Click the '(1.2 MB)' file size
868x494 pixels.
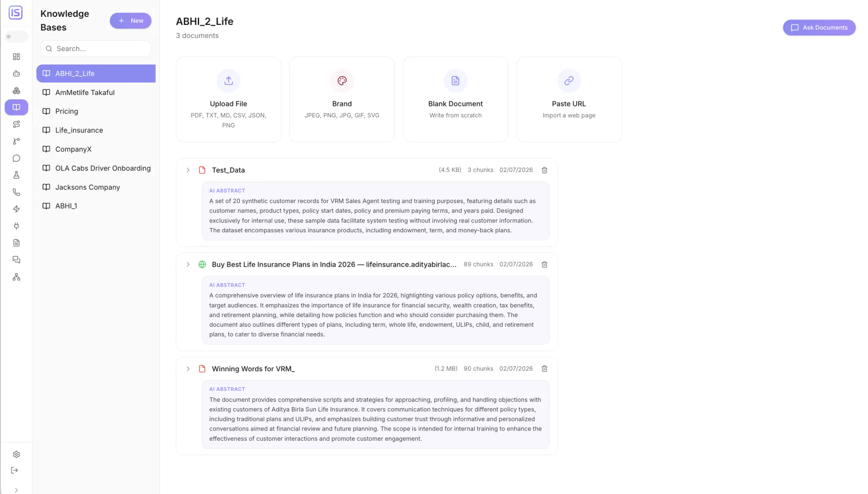pos(446,369)
